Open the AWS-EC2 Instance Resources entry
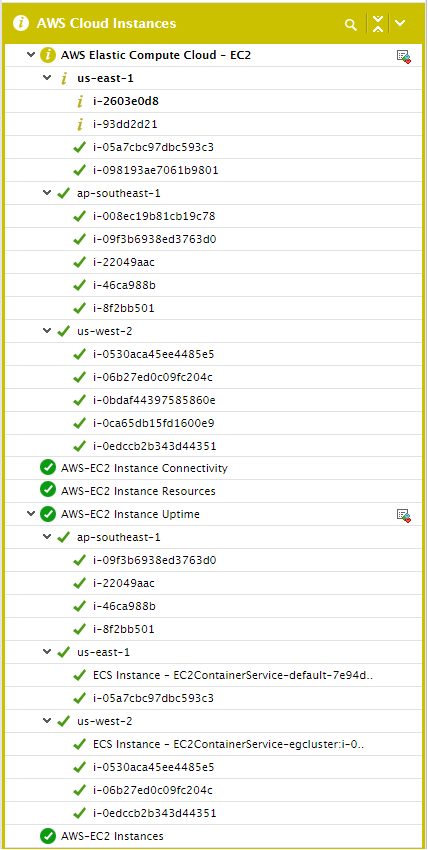This screenshot has height=850, width=428. click(x=138, y=491)
